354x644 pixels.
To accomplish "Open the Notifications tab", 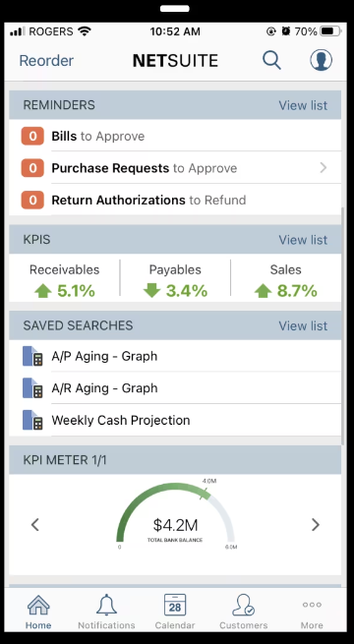I will 106,612.
